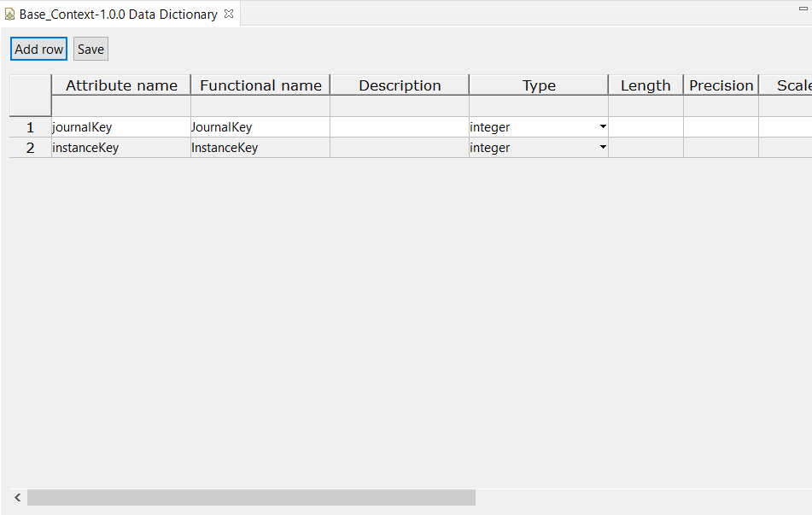Click the Length cell for instanceKey
This screenshot has width=812, height=515.
646,148
